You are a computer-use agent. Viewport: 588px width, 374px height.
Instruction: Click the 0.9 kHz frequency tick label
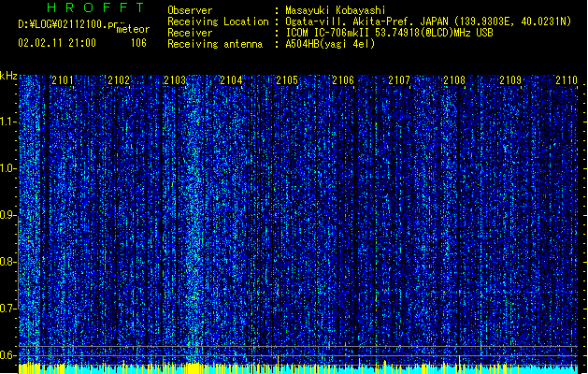[x=8, y=215]
